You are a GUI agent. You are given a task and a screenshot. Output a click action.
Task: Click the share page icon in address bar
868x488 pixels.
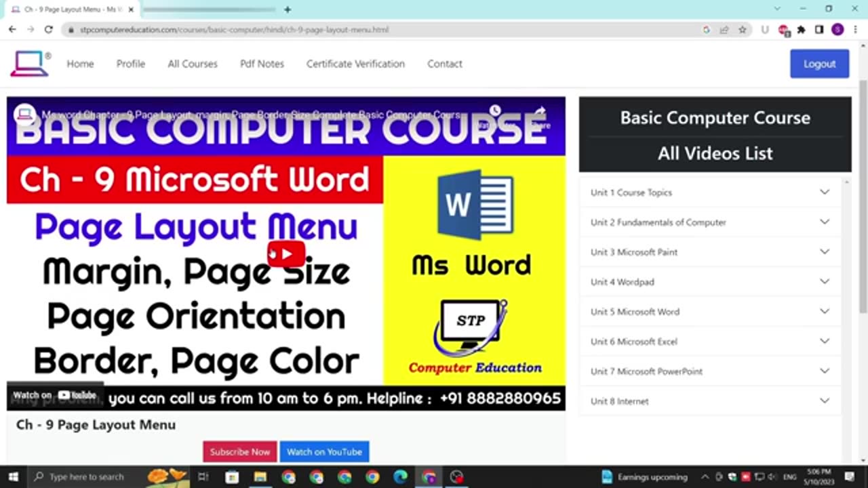[724, 30]
